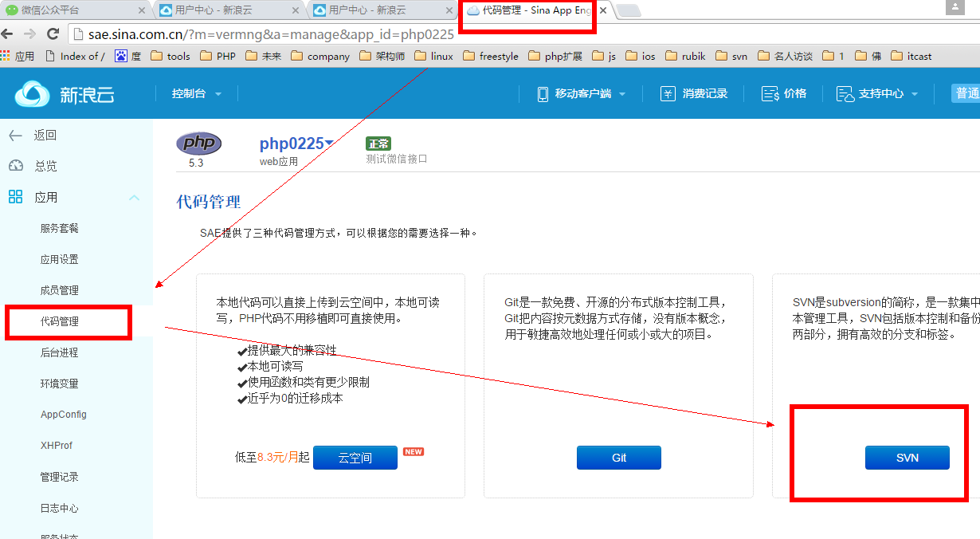Expand the 控制台 dropdown menu
Image resolution: width=980 pixels, height=539 pixels.
click(x=196, y=94)
